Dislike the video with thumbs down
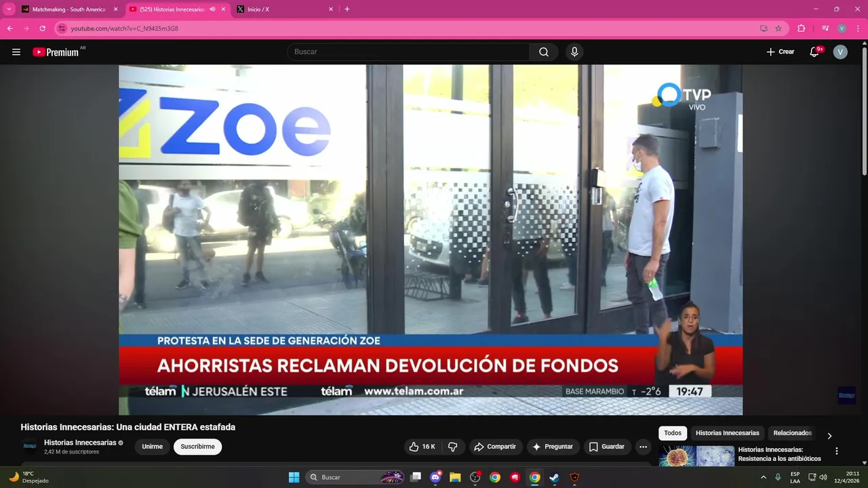The height and width of the screenshot is (488, 868). tap(452, 447)
